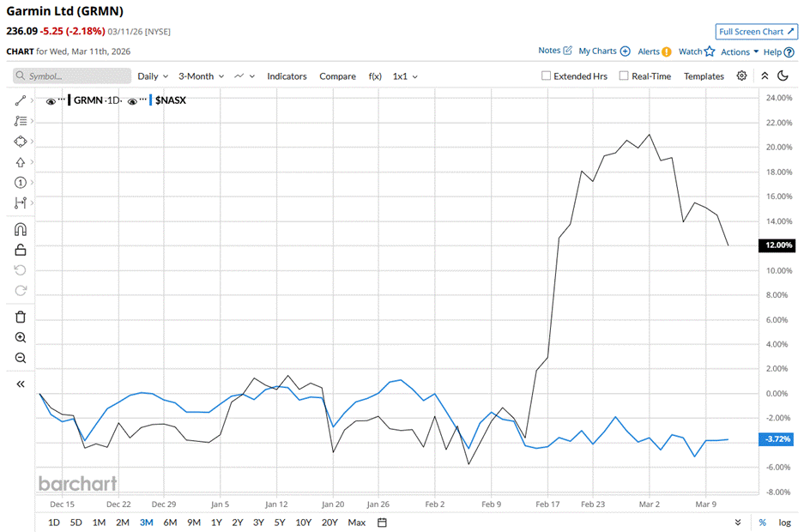The width and height of the screenshot is (804, 532).
Task: Toggle GRMN series visibility eye
Action: click(x=51, y=101)
